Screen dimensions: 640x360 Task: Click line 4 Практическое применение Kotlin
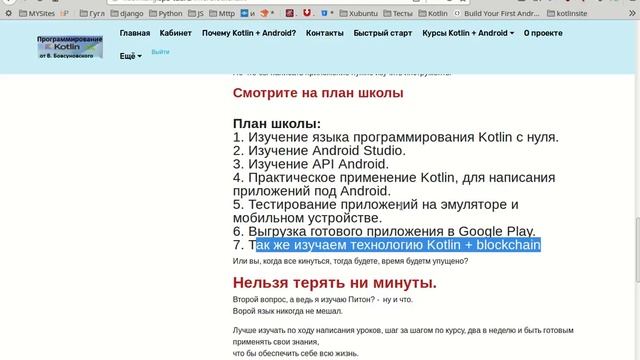click(394, 184)
